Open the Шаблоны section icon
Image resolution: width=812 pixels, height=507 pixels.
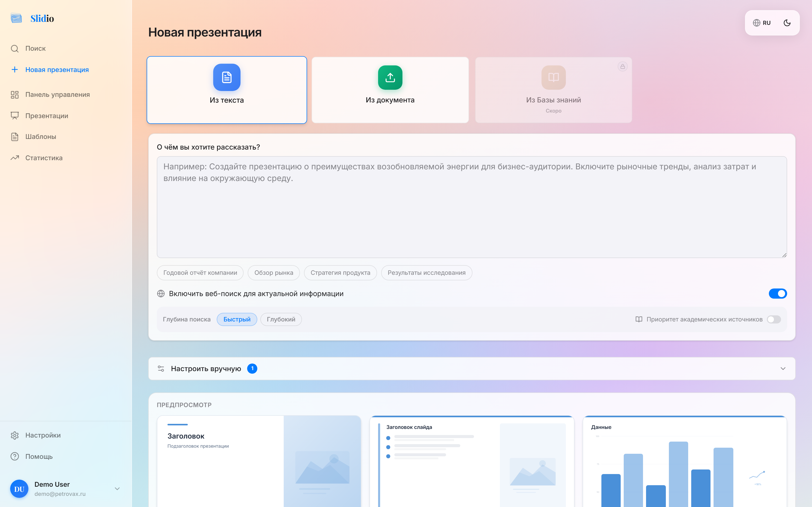click(14, 136)
